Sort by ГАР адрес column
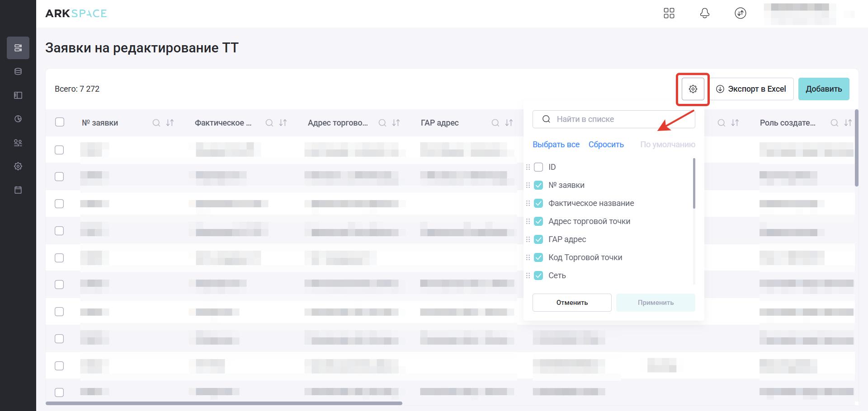 [509, 123]
